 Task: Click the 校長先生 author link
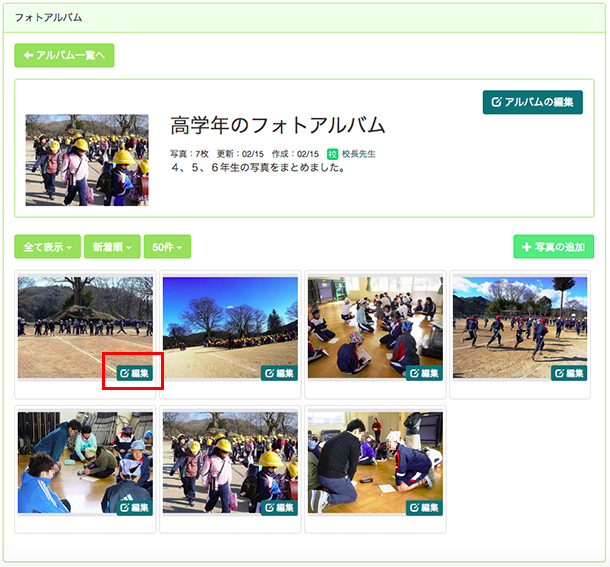359,154
